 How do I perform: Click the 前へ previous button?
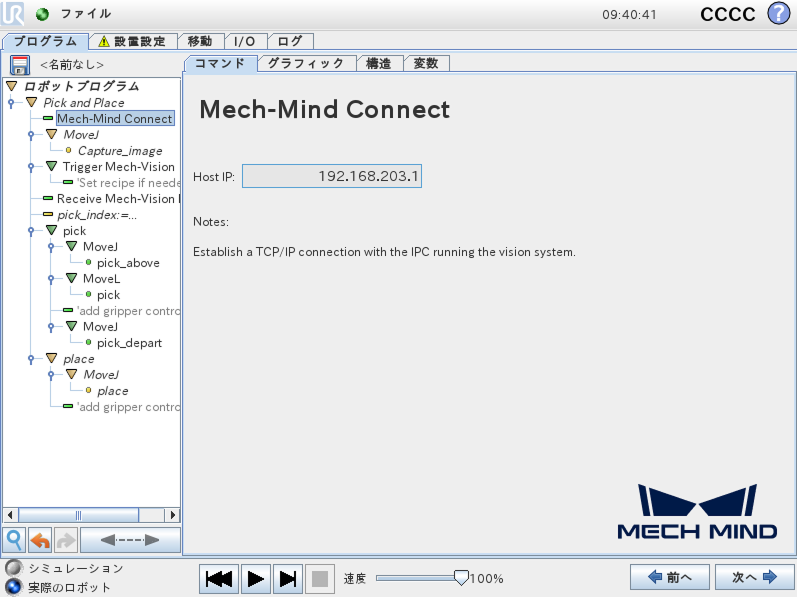670,577
